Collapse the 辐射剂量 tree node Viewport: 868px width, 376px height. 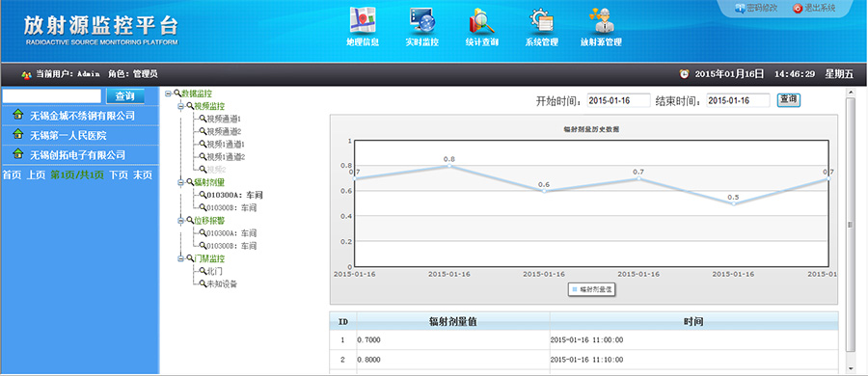click(x=180, y=182)
